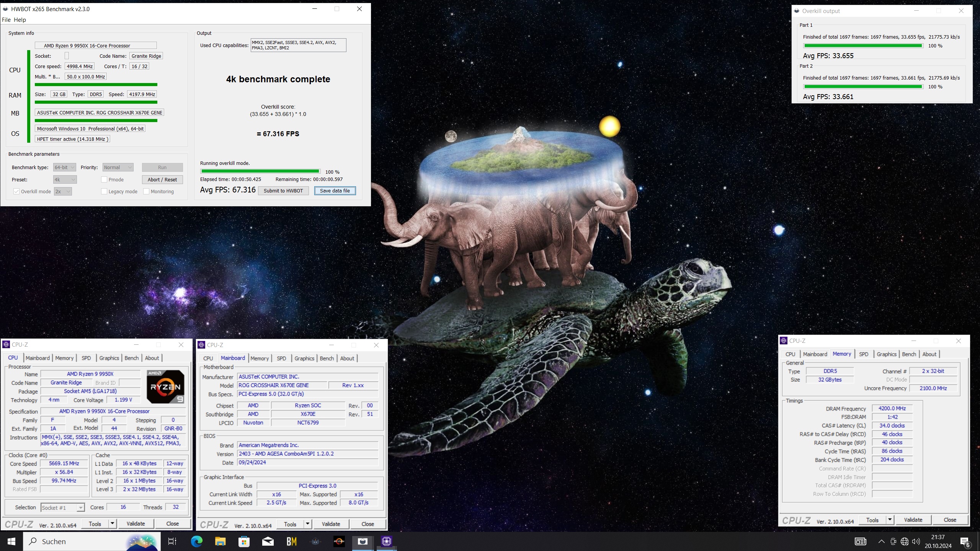Click the Abort / Reset button
The height and width of the screenshot is (551, 980).
click(x=162, y=179)
